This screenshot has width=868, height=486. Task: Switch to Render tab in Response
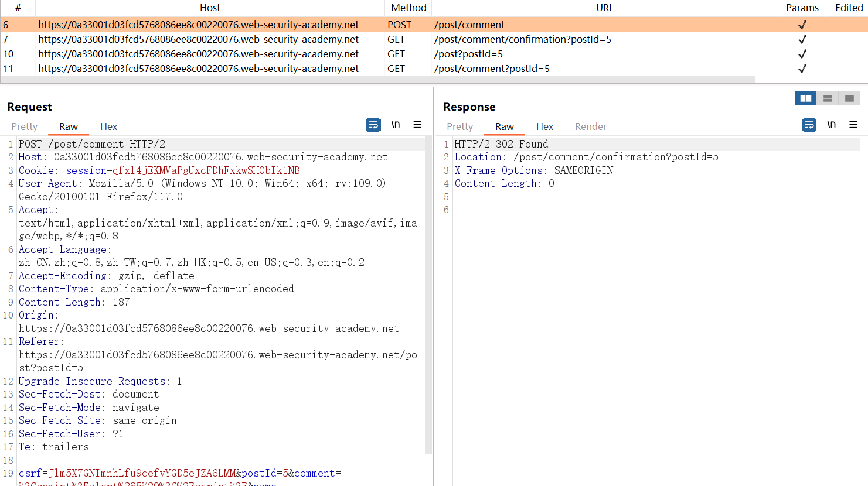click(590, 126)
